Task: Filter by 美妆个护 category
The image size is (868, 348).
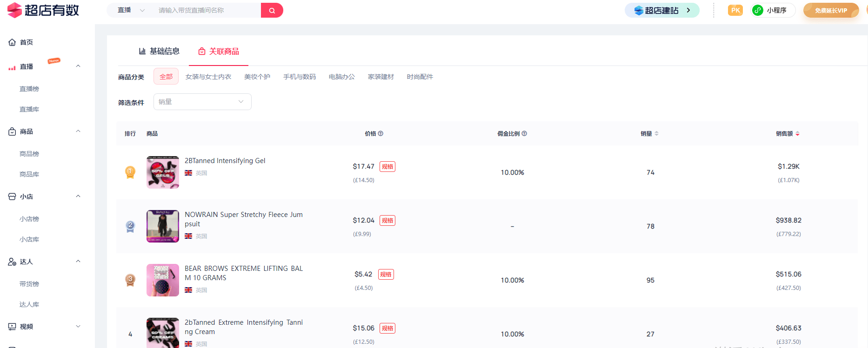Action: pyautogui.click(x=257, y=77)
